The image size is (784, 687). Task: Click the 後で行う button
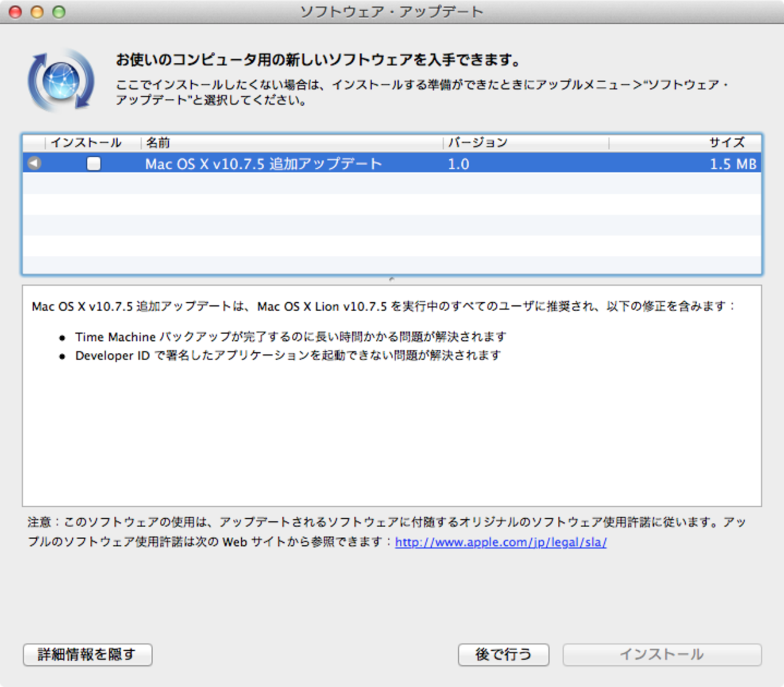[504, 654]
